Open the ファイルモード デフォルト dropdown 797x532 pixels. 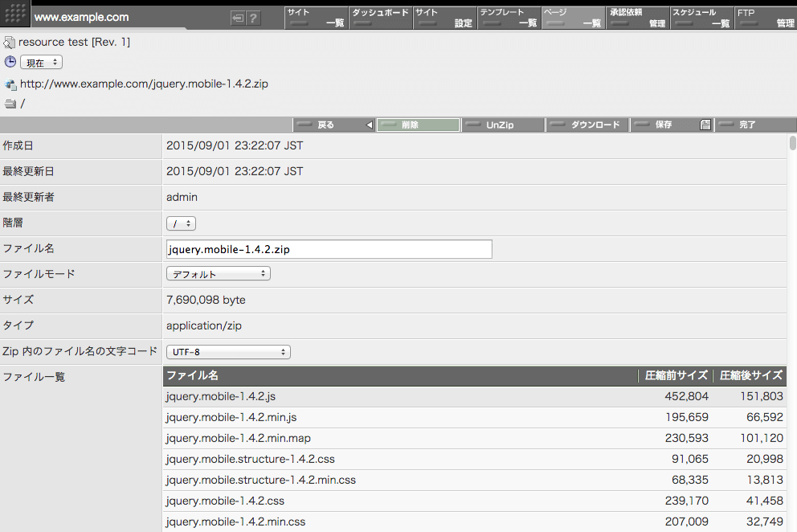pos(217,273)
